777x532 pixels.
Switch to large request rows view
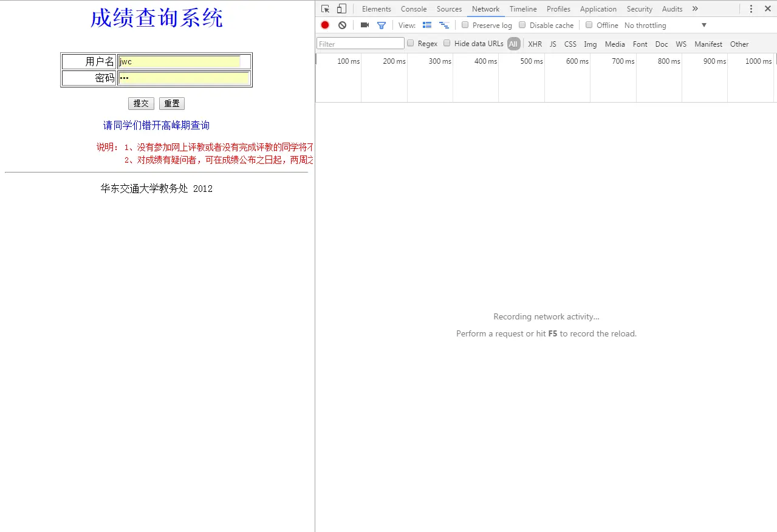coord(426,25)
